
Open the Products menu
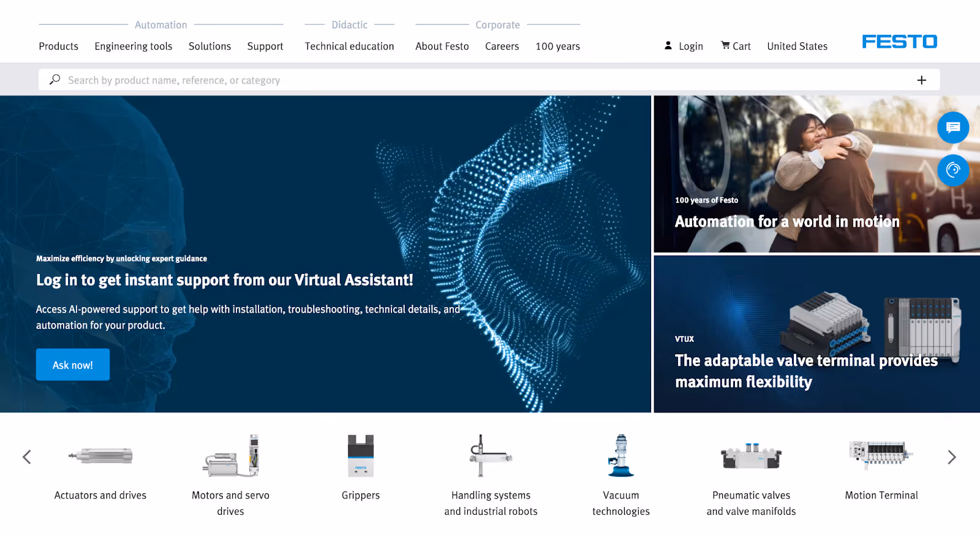(59, 47)
